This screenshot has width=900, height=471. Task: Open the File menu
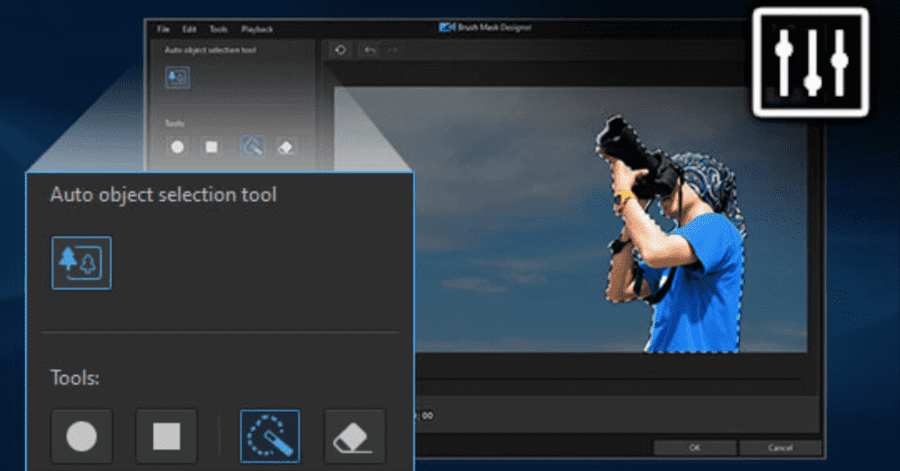(x=163, y=29)
